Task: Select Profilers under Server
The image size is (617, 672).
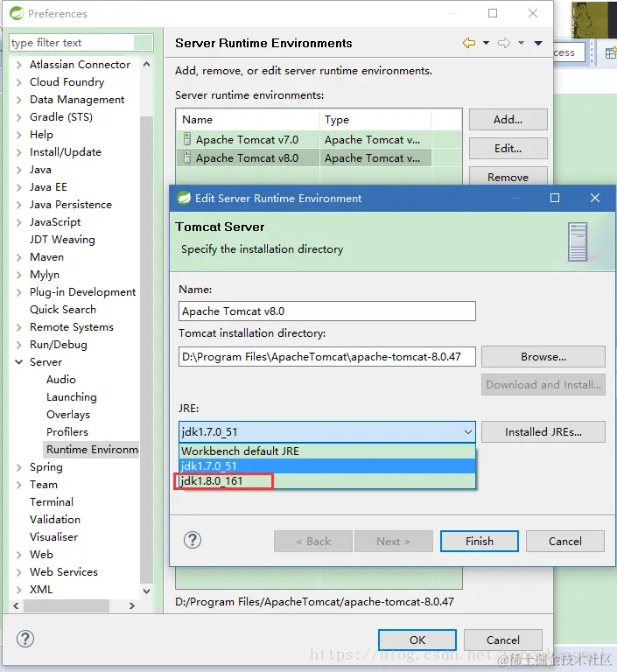Action: [67, 432]
